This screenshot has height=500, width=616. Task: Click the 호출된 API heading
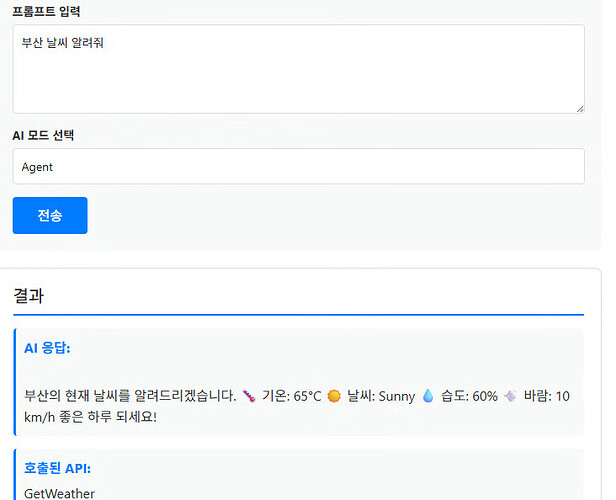tap(58, 468)
